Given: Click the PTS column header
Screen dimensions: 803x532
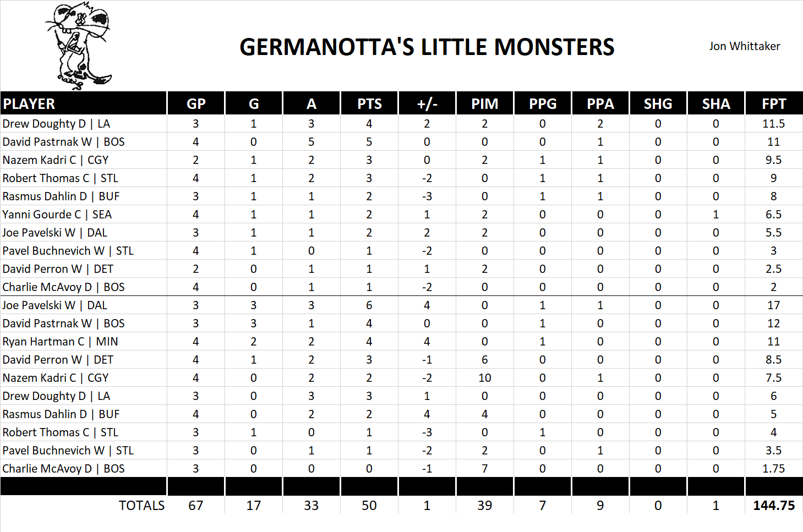Looking at the screenshot, I should coord(369,104).
